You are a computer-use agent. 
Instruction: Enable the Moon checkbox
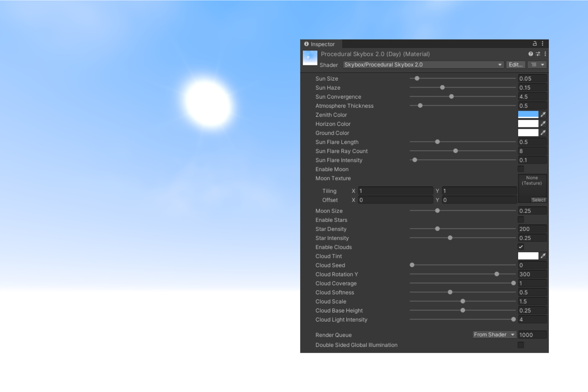(521, 169)
